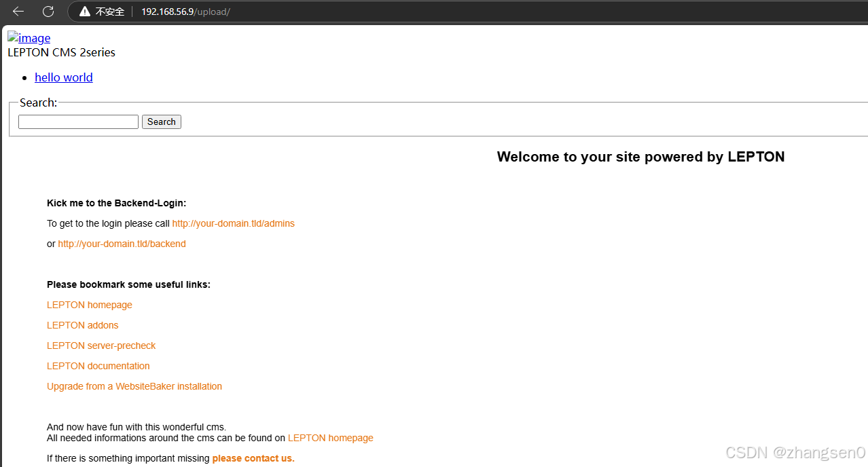
Task: Click the Kick me to the Backend-Login text
Action: [116, 203]
